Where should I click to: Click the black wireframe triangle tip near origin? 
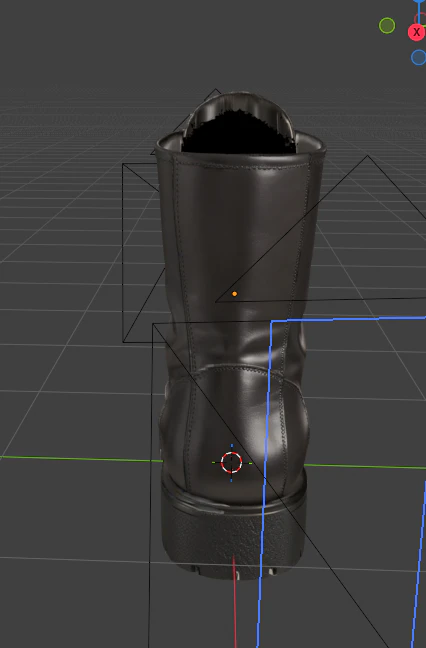[x=216, y=301]
